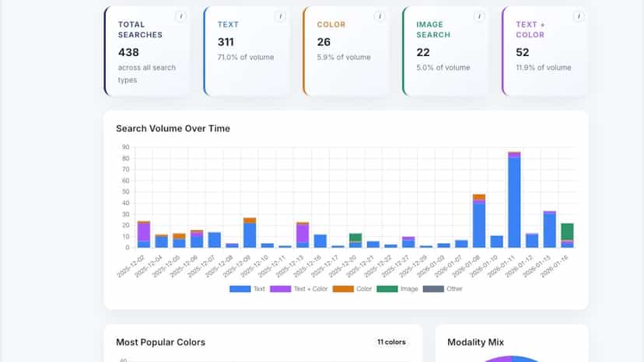This screenshot has height=362, width=644.
Task: Click the IMAGE SEARCH card title
Action: tap(433, 30)
